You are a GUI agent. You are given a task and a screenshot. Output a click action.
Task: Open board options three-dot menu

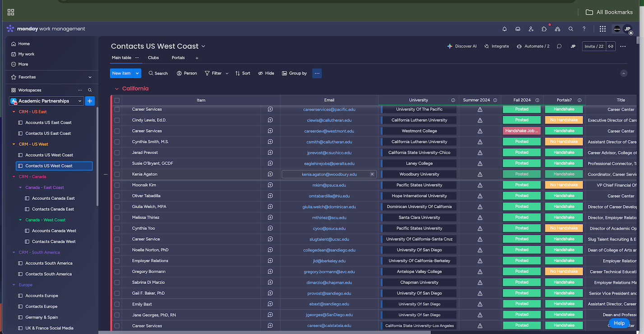click(x=623, y=46)
